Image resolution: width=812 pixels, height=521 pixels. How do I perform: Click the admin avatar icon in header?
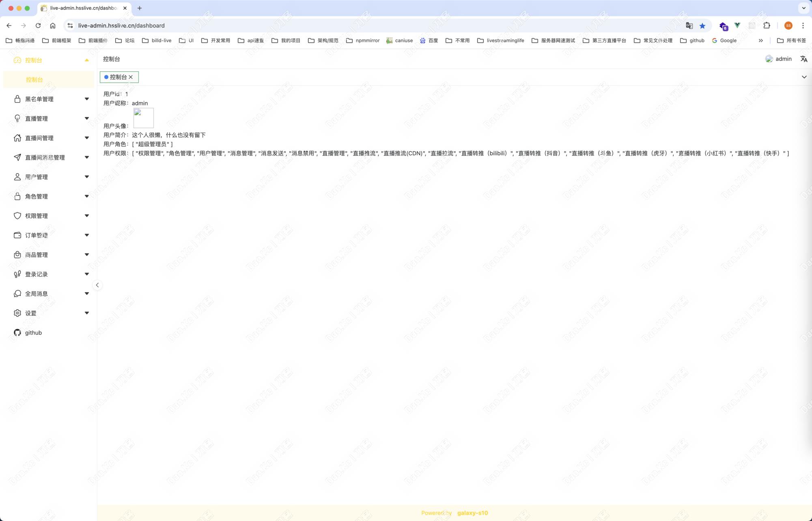coord(769,59)
